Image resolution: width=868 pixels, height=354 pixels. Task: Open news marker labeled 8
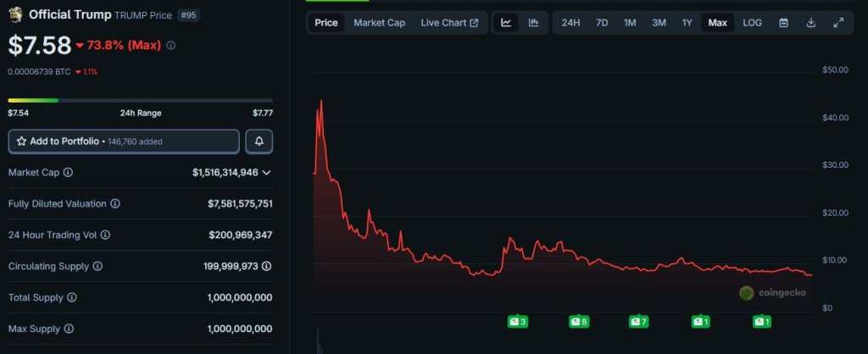point(579,321)
